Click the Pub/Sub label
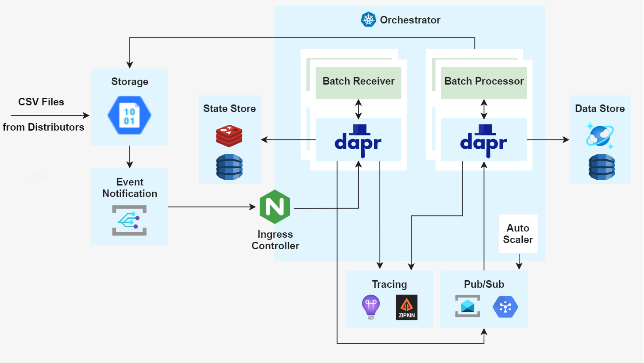The height and width of the screenshot is (363, 644). tap(484, 284)
